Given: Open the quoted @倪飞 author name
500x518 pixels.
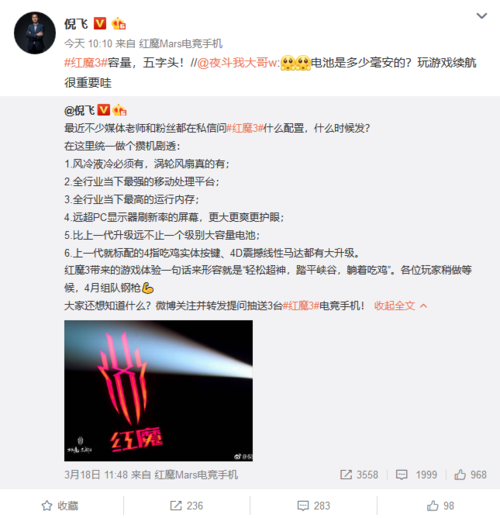Looking at the screenshot, I should pos(79,110).
